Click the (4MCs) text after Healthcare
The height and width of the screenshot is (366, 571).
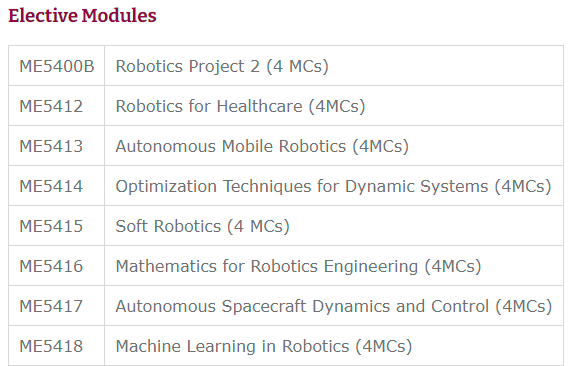click(x=337, y=106)
